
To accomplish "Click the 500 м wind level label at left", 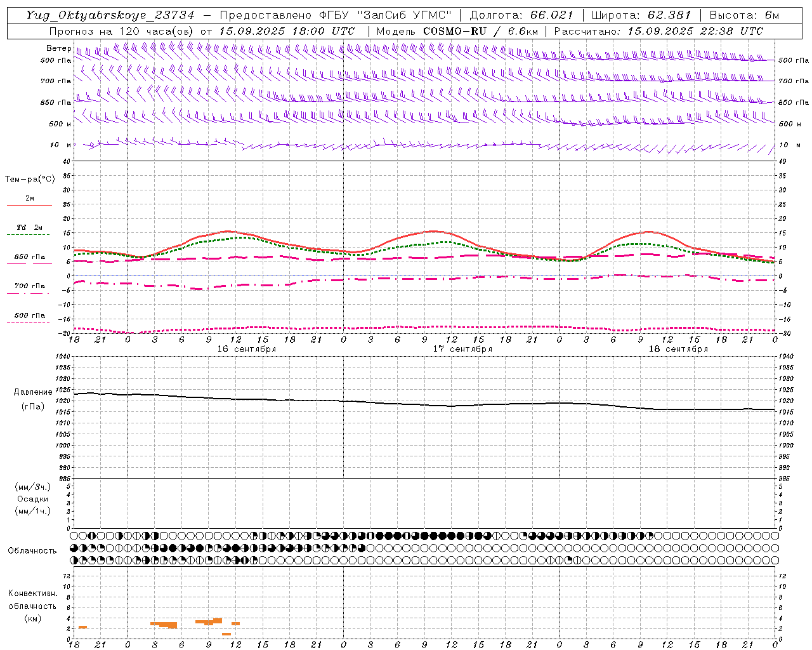I will 60,124.
